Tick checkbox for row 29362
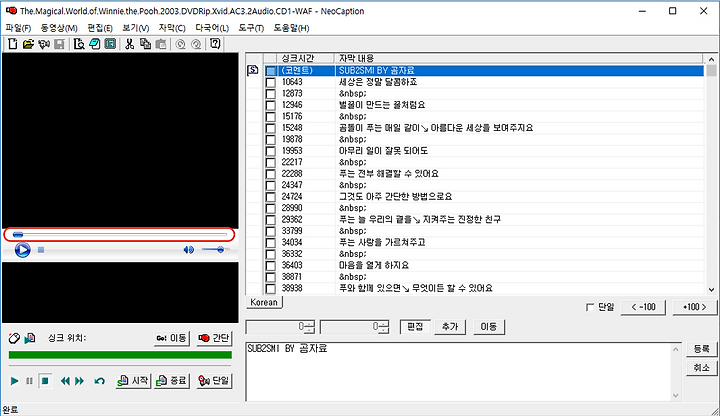 pos(271,220)
